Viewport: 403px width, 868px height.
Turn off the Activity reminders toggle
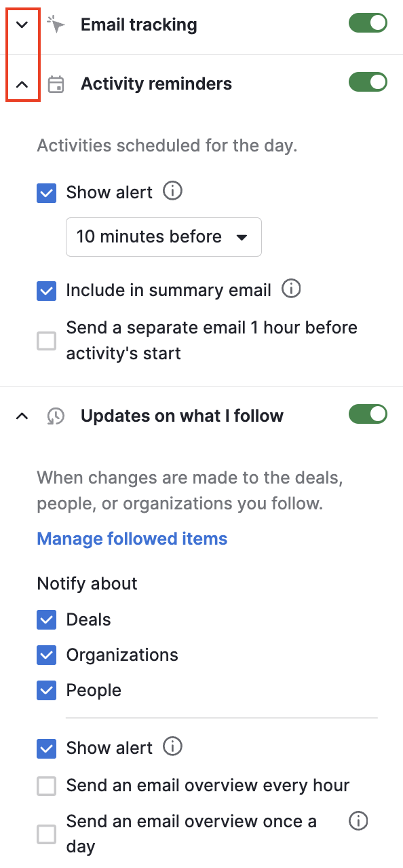click(368, 82)
